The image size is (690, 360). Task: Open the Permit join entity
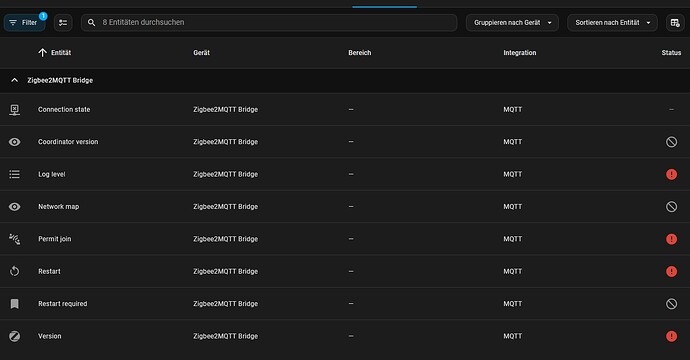coord(55,239)
